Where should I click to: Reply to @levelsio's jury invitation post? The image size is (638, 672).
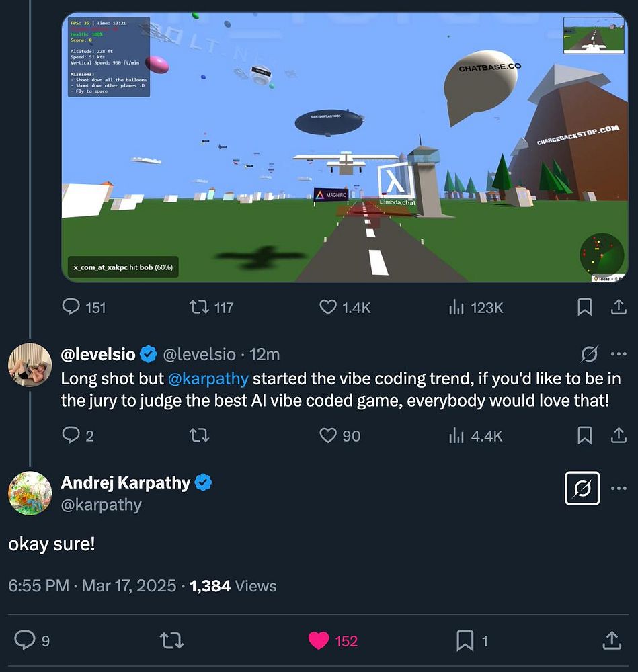click(71, 435)
